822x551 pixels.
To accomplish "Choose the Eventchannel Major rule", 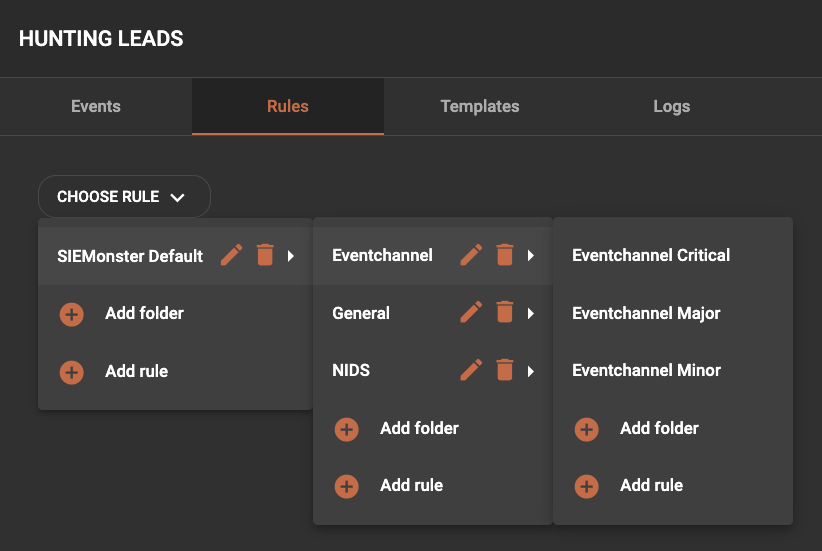I will pyautogui.click(x=646, y=313).
